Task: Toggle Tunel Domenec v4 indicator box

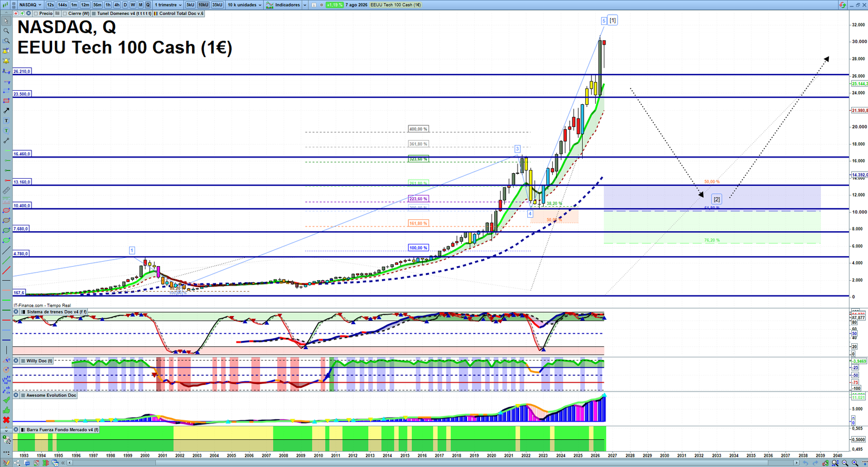Action: (94, 13)
